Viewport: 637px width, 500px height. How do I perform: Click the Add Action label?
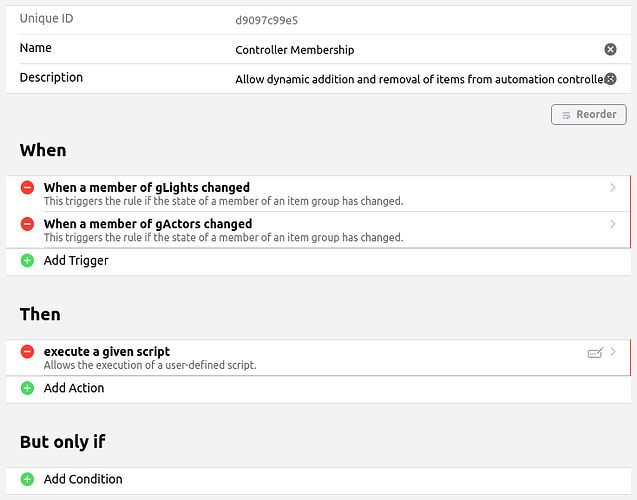[74, 388]
